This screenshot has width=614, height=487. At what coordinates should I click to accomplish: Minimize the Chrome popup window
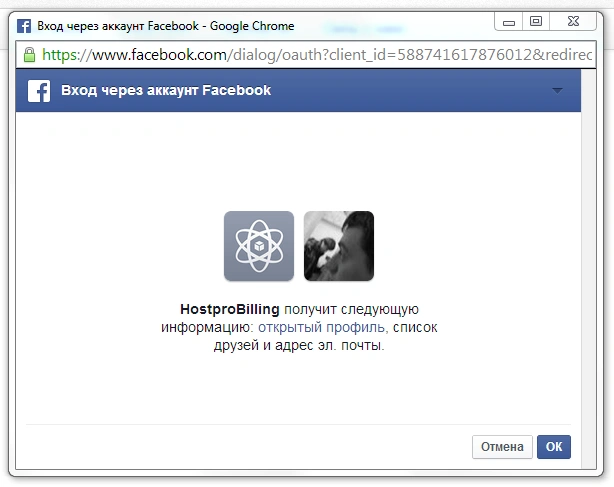click(x=509, y=22)
